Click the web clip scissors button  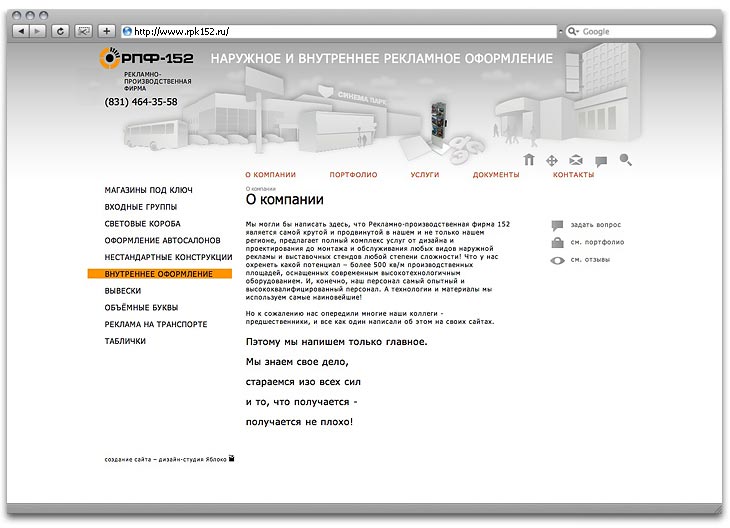(83, 31)
